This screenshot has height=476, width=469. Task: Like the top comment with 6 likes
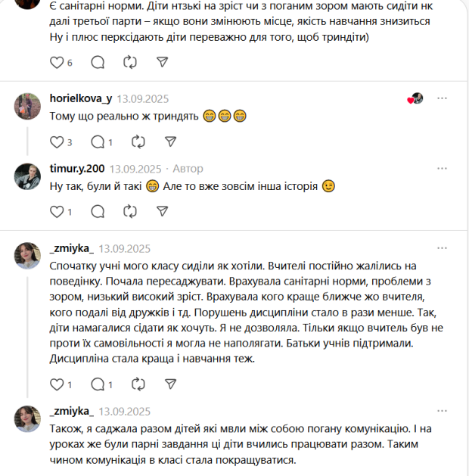pyautogui.click(x=57, y=62)
